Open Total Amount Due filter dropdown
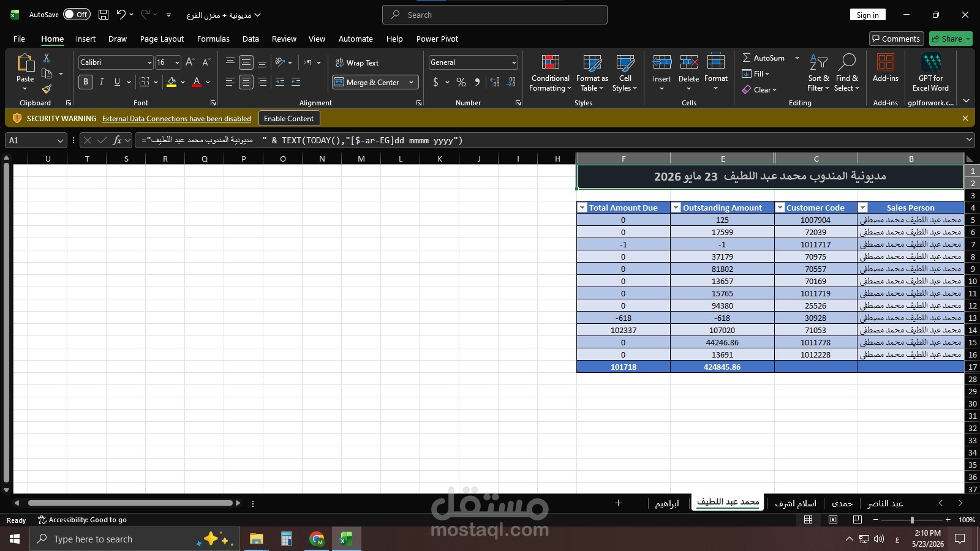 582,208
